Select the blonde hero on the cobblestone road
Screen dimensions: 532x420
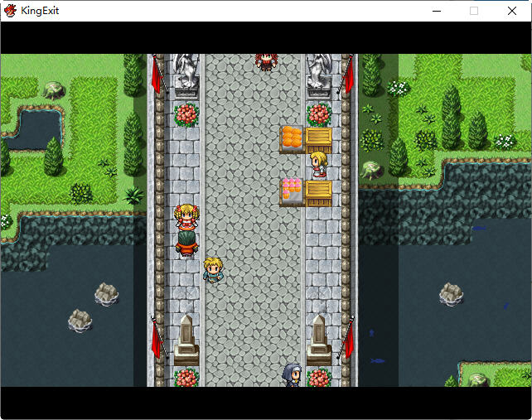[x=212, y=270]
